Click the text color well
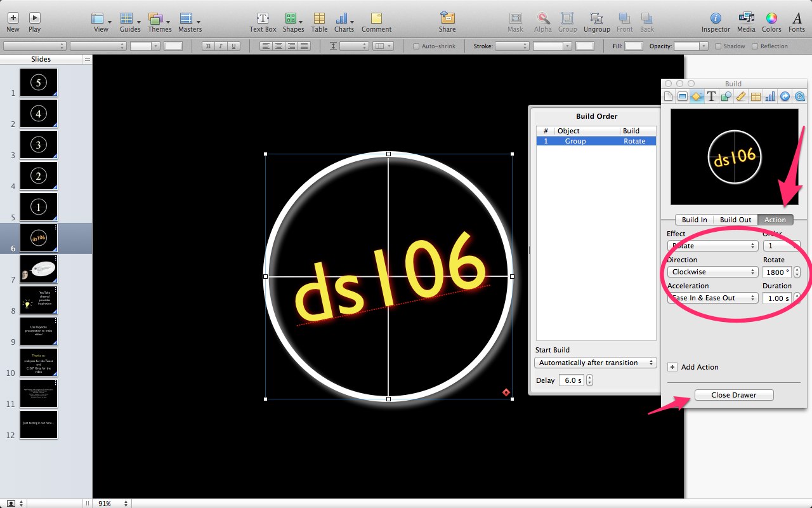 point(173,46)
